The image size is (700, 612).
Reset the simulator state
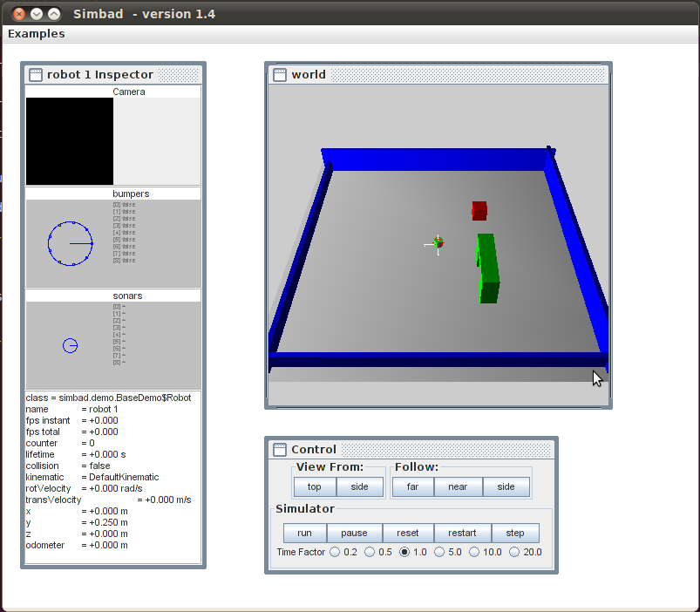[408, 533]
